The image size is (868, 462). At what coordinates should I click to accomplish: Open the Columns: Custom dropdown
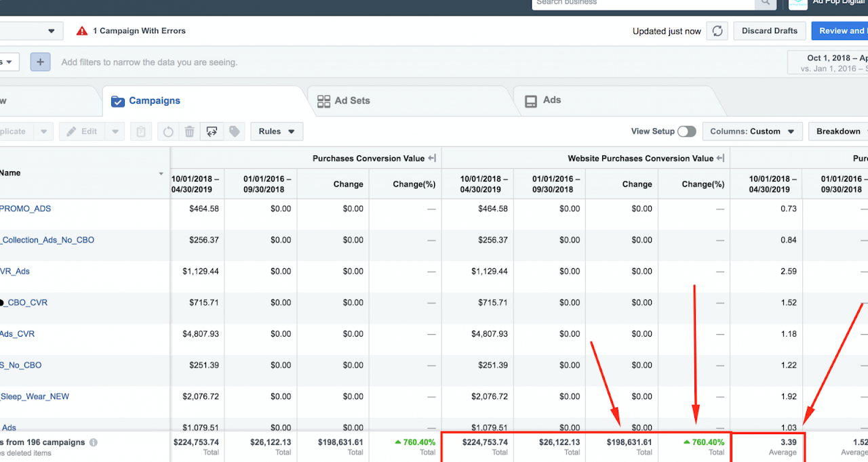pyautogui.click(x=752, y=131)
